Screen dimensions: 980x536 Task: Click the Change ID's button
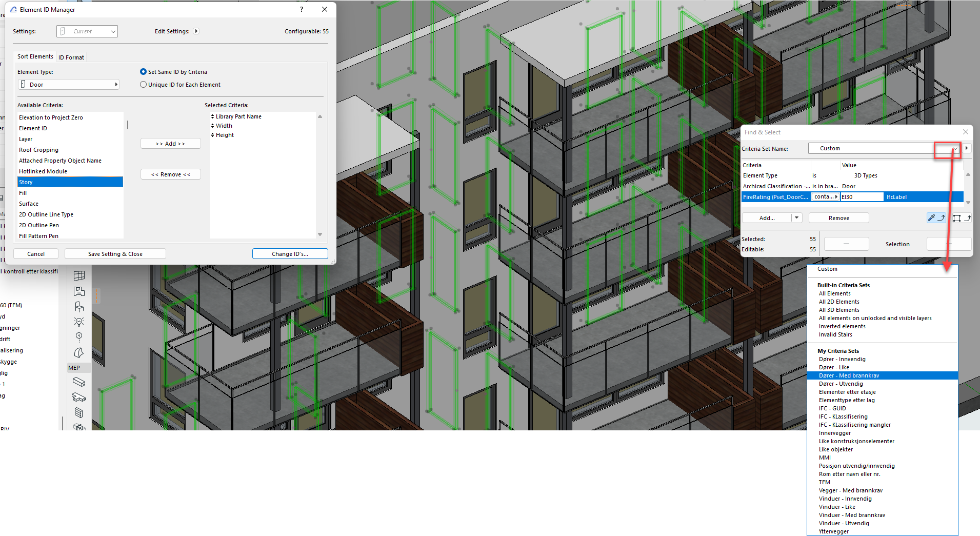(x=290, y=254)
